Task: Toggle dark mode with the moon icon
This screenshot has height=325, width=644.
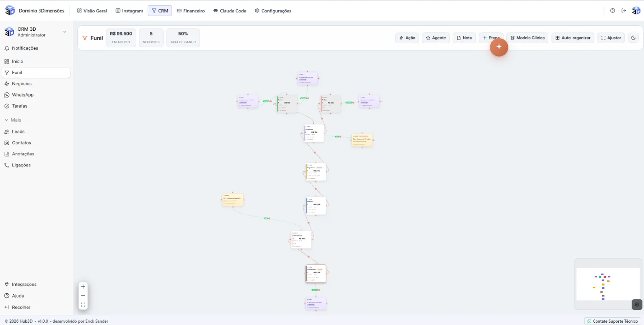Action: (x=633, y=38)
